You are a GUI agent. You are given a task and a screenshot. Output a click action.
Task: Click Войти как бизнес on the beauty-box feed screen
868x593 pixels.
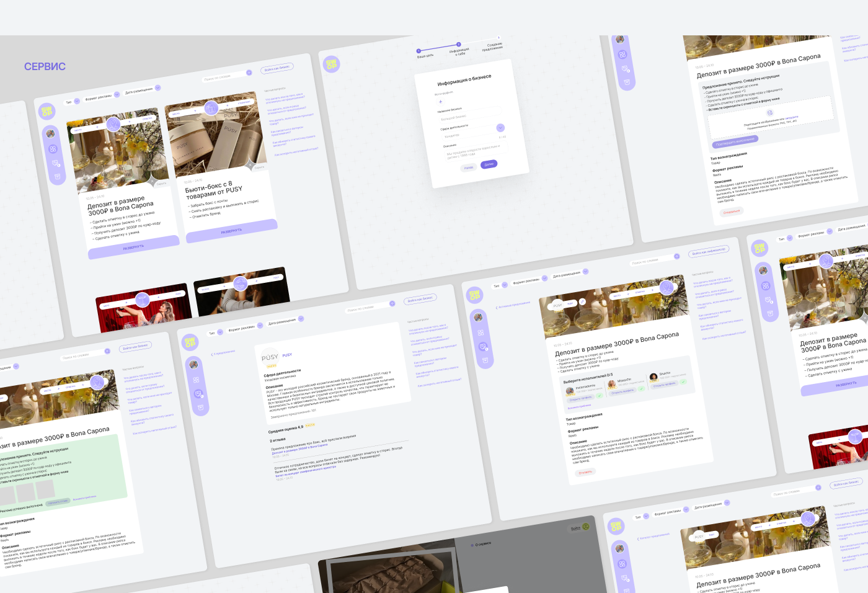(277, 68)
